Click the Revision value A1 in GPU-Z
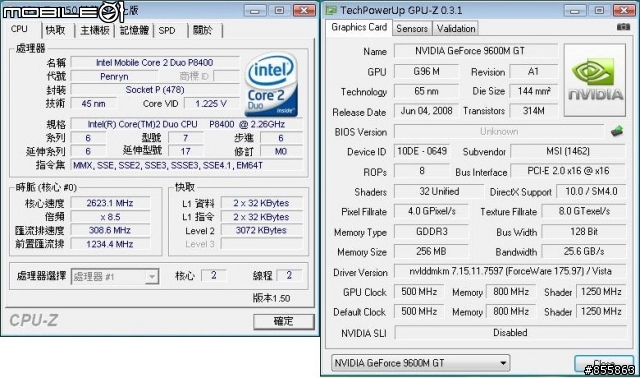The width and height of the screenshot is (640, 378). click(x=534, y=71)
